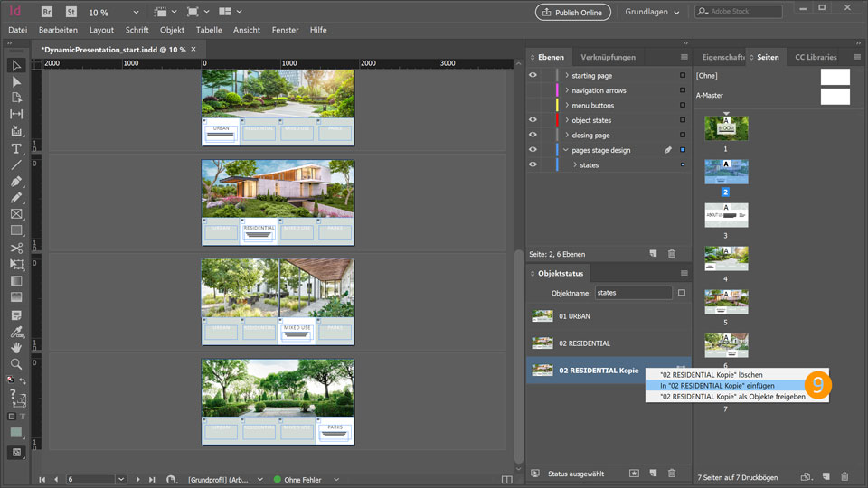Open the zoom level dropdown
This screenshot has height=488, width=868.
point(136,12)
